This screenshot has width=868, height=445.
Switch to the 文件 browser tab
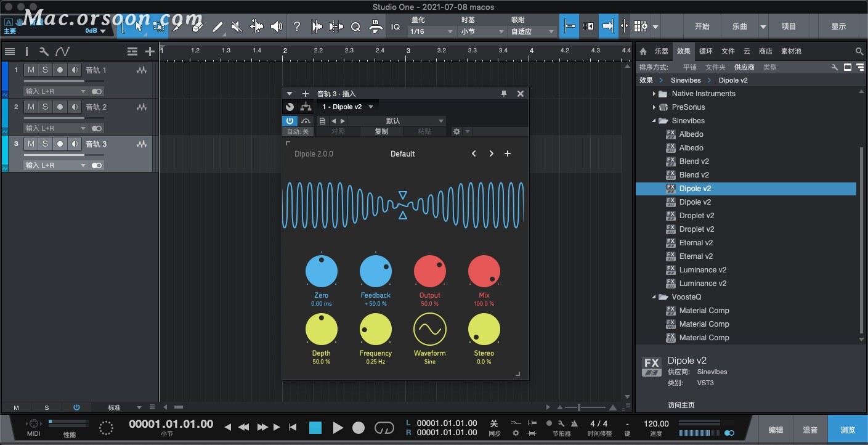pyautogui.click(x=728, y=52)
